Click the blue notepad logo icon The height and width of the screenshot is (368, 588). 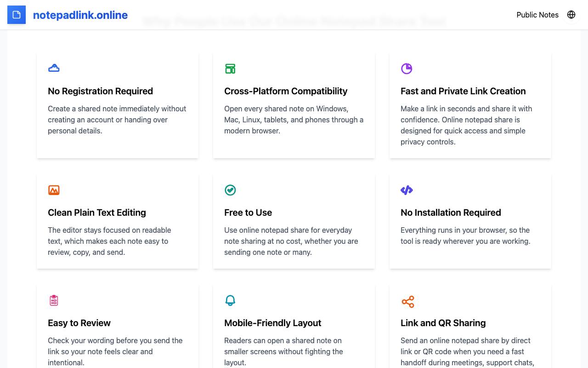click(x=17, y=15)
